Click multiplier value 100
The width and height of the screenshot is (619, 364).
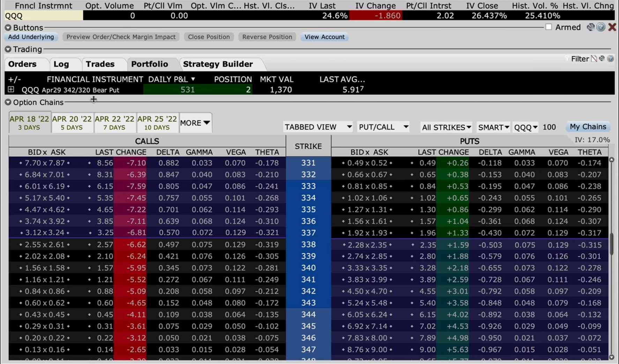click(549, 127)
